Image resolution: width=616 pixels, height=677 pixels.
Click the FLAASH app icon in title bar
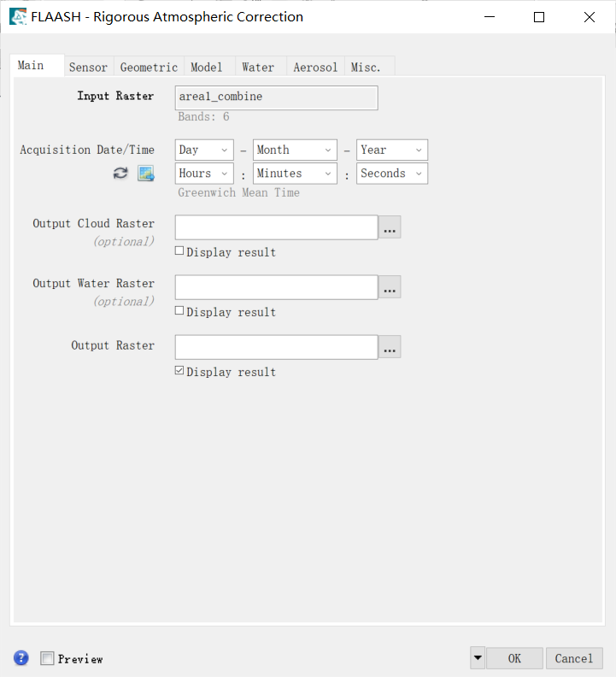[18, 17]
